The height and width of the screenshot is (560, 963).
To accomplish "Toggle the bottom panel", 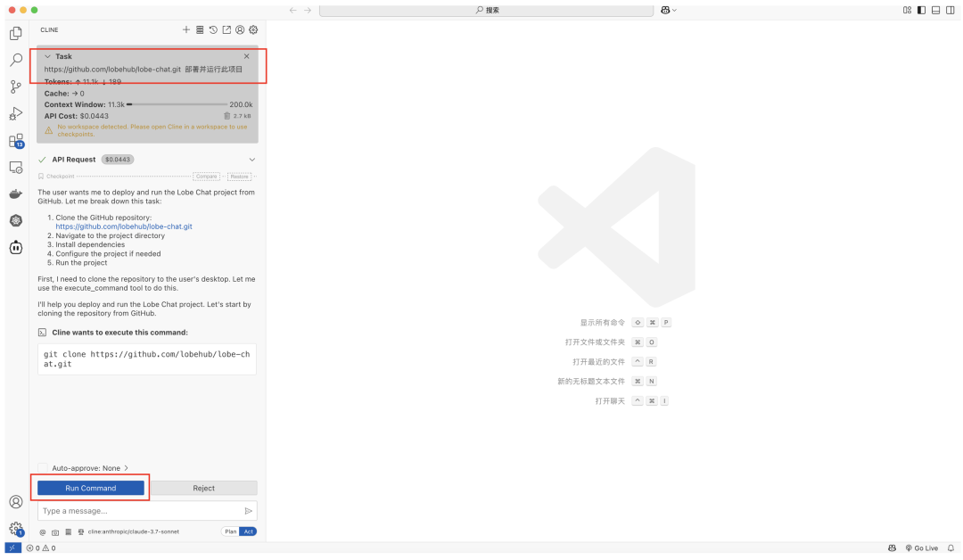I will 935,10.
